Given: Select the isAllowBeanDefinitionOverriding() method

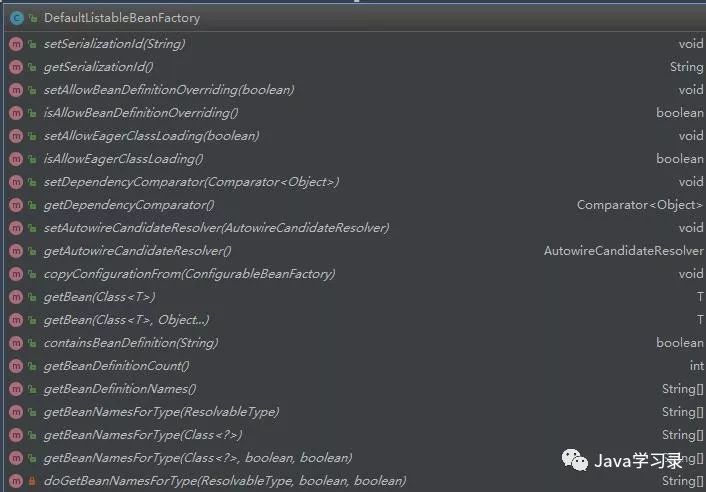Looking at the screenshot, I should click(141, 113).
